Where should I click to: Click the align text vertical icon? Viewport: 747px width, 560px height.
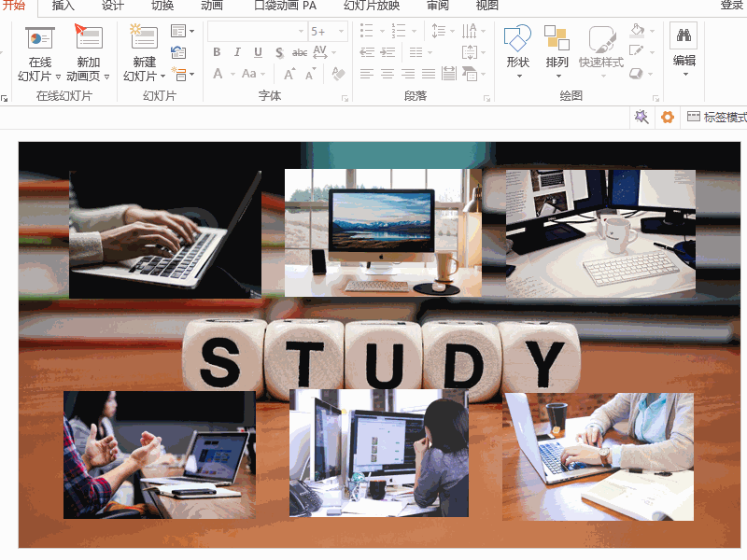[470, 52]
